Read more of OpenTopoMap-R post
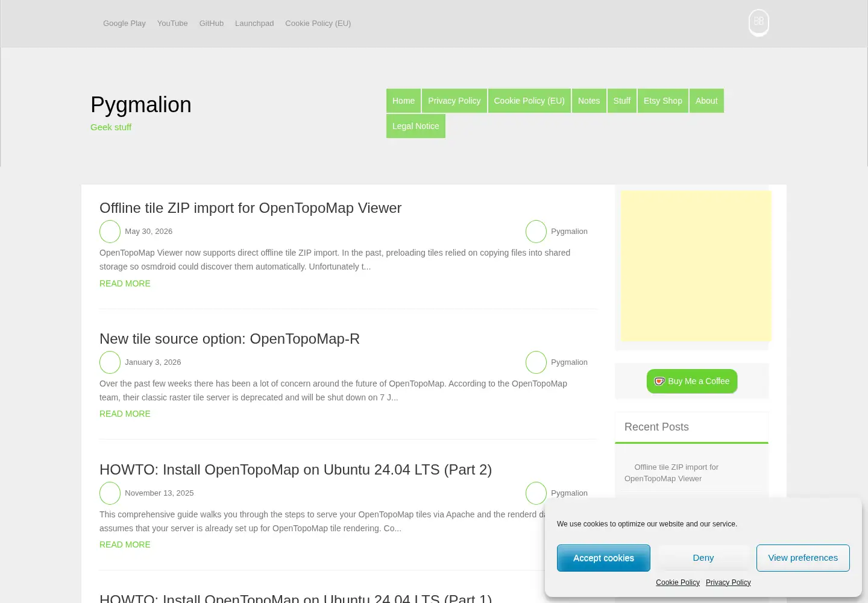Screen dimensions: 868x603 125,414
